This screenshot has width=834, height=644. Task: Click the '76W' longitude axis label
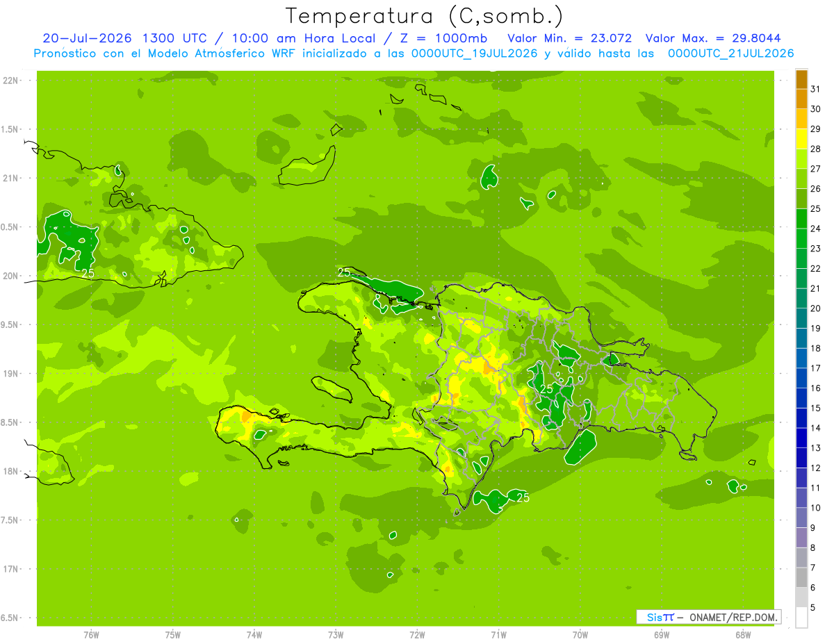(x=91, y=634)
